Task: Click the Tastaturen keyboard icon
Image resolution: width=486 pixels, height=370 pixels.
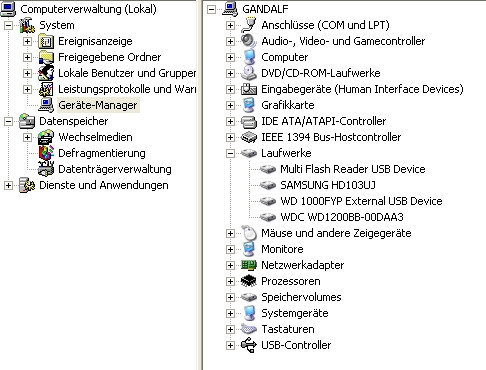Action: tap(249, 329)
